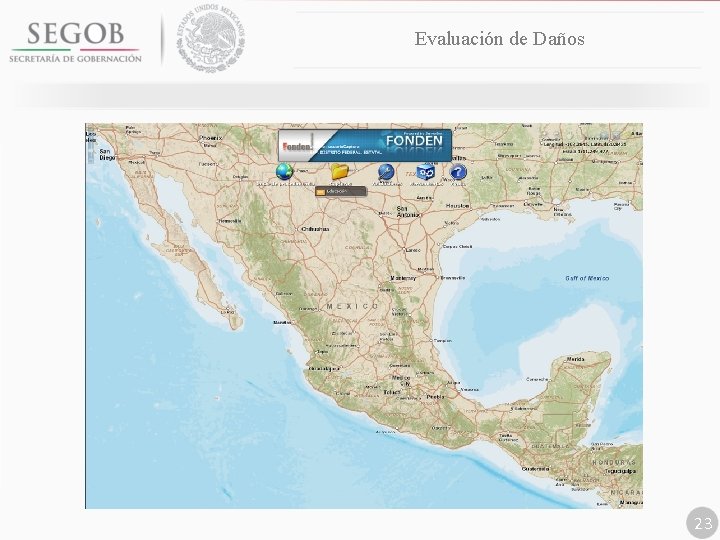Click the Tampico label on the gulf coast
Image resolution: width=720 pixels, height=540 pixels.
pos(443,341)
